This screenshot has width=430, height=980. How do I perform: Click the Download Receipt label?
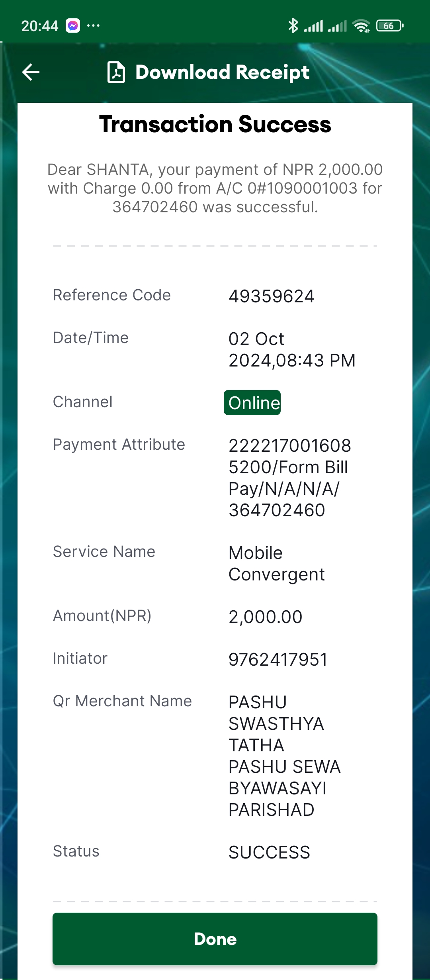pos(222,72)
